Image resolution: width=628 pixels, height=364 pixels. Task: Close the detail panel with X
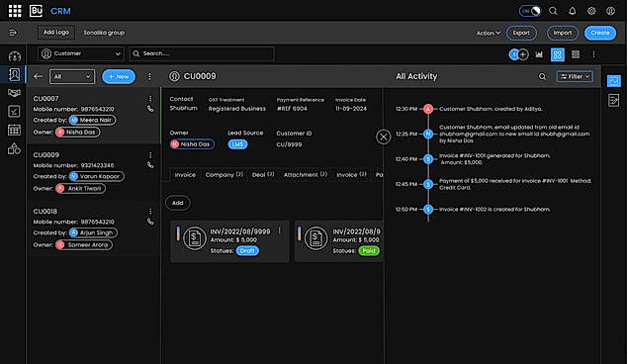point(384,136)
